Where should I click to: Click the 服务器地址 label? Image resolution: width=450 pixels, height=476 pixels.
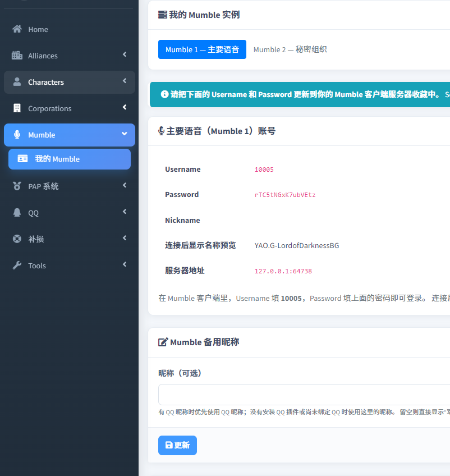[x=185, y=270]
